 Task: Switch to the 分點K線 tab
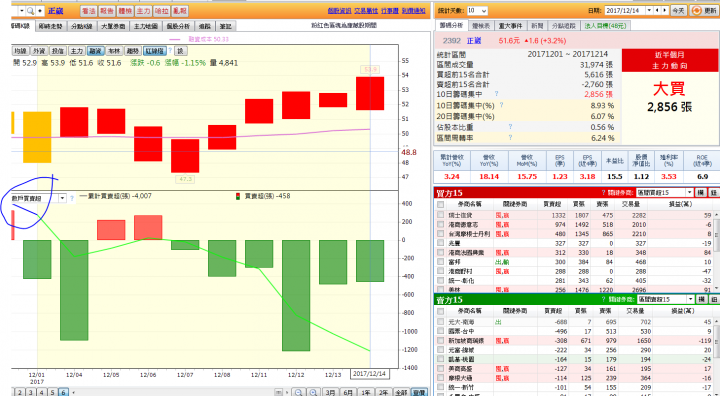82,26
